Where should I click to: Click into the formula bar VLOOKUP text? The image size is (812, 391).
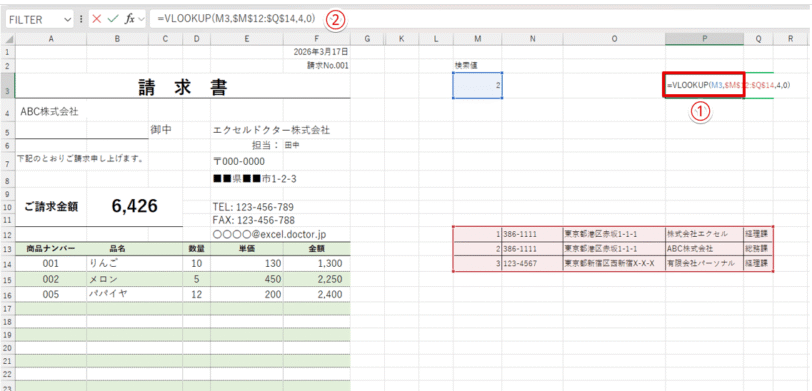tap(236, 19)
